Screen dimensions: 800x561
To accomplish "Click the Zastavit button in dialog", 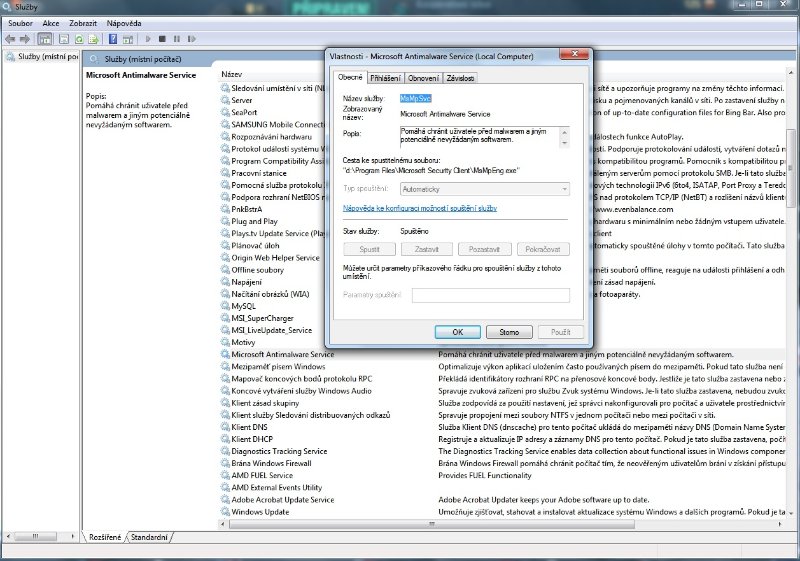I will [427, 249].
